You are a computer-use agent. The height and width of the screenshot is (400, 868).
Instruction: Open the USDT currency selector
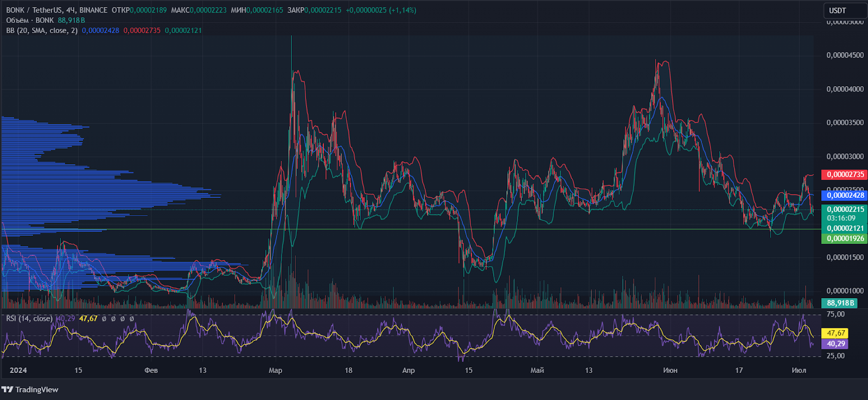[845, 10]
